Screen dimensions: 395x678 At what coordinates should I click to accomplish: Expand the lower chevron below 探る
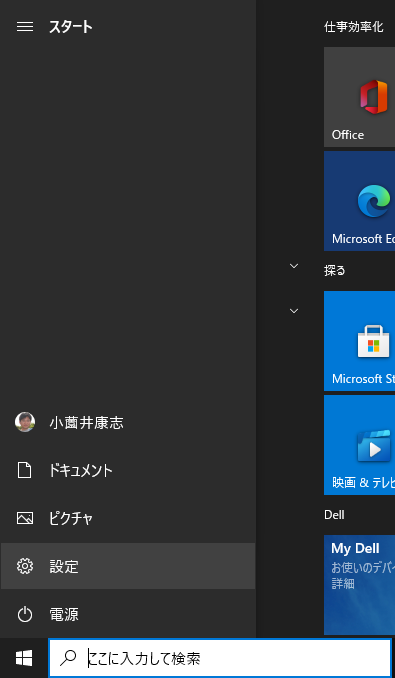tap(294, 311)
